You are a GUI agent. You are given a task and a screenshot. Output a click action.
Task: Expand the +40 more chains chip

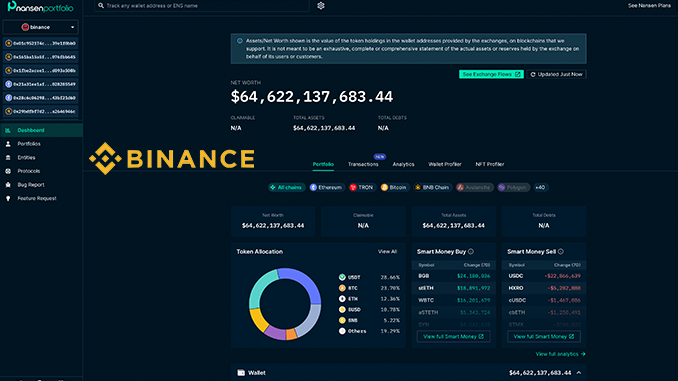pos(540,187)
